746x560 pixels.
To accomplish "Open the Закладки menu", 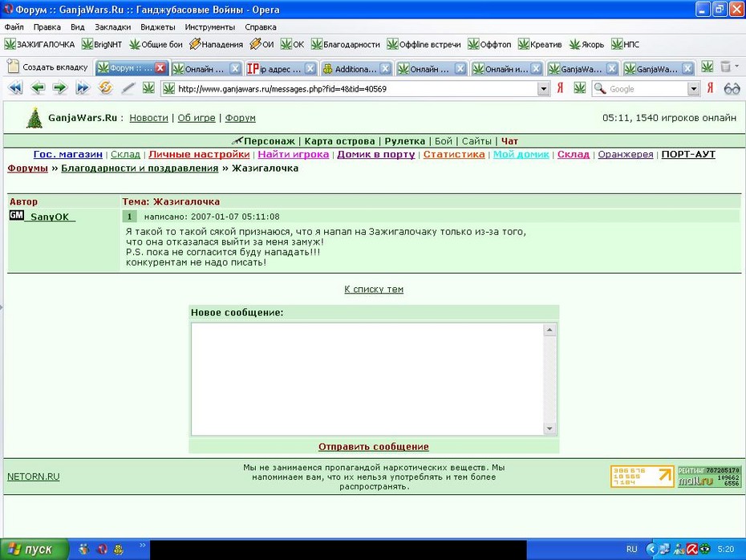I will (x=113, y=27).
